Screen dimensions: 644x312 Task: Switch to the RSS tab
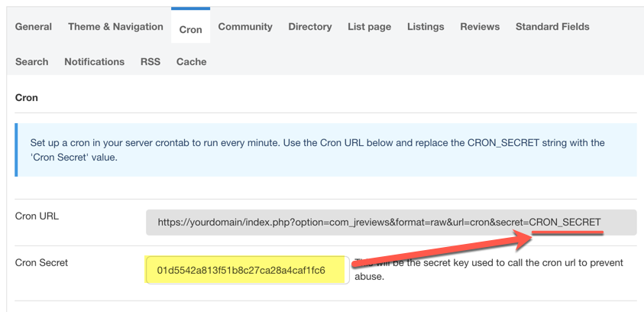pyautogui.click(x=150, y=62)
